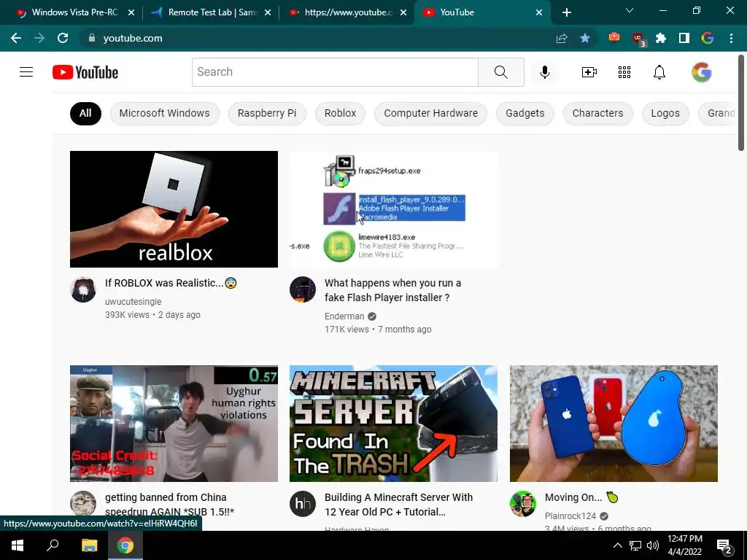Click the magnifier search button

click(500, 72)
